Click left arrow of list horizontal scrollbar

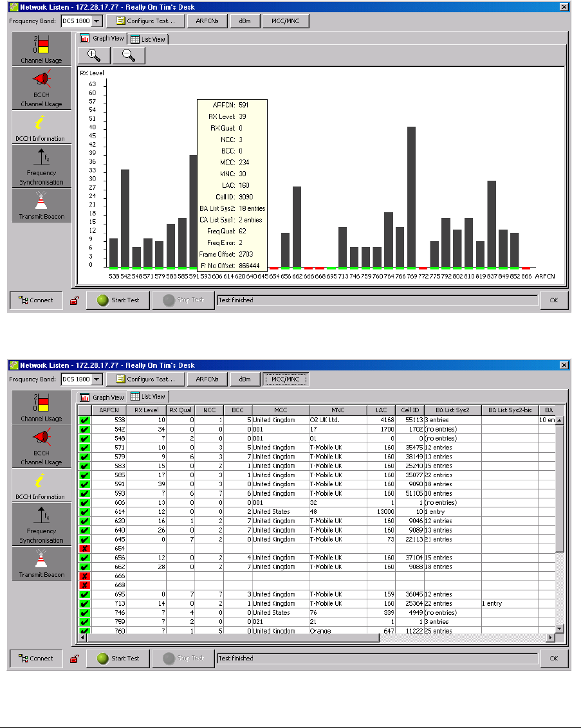(82, 637)
